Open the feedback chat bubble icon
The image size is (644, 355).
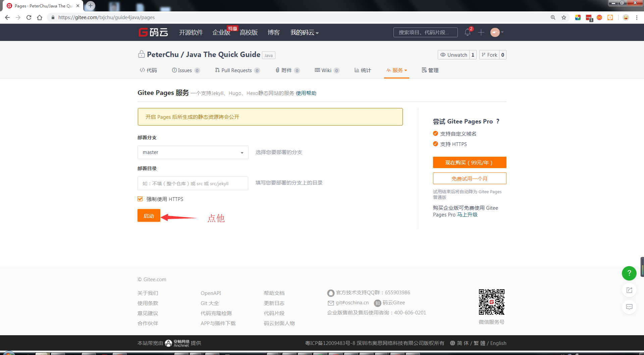pos(629,307)
